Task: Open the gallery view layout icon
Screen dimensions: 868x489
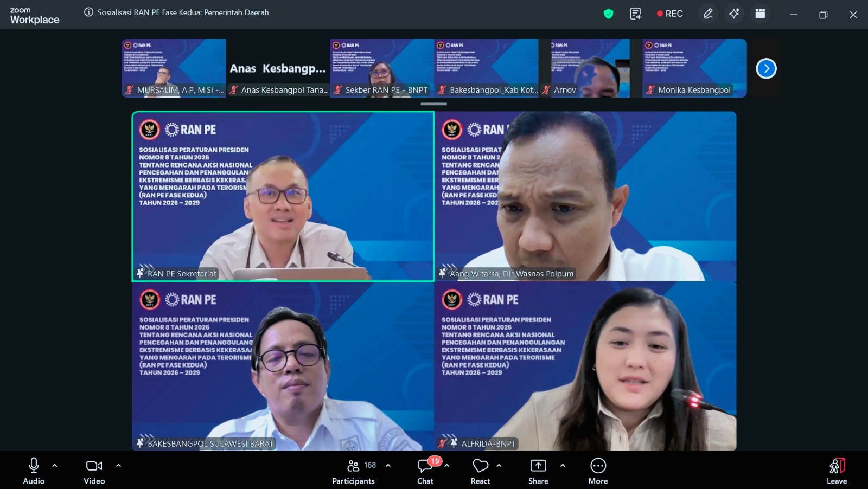Action: [760, 14]
